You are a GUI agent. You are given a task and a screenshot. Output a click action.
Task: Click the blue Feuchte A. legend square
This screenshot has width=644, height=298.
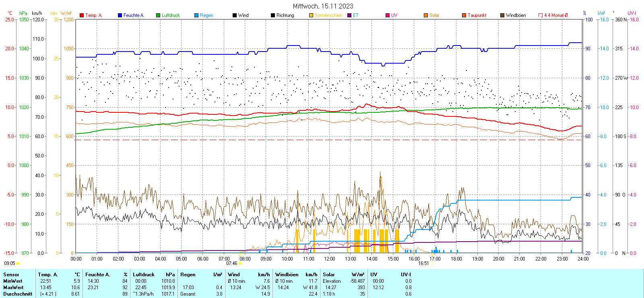click(x=120, y=15)
